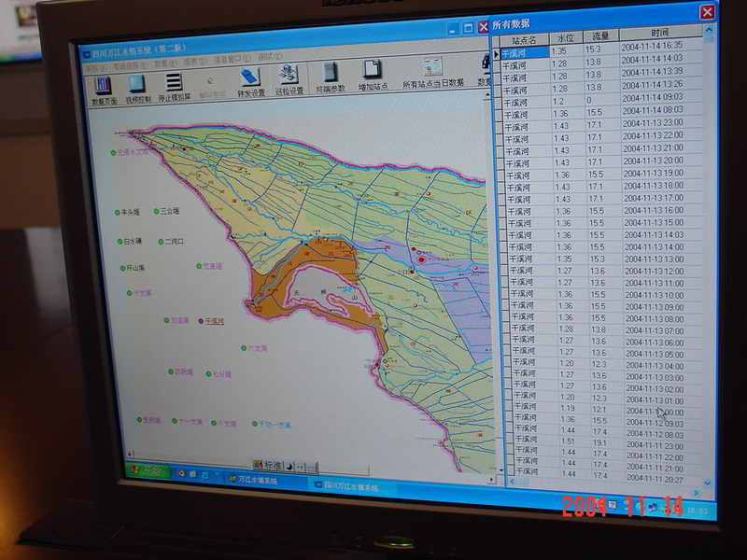Screen dimensions: 747x560
Task: Select the row dated 2004-11-13 12:00
Action: click(x=605, y=271)
